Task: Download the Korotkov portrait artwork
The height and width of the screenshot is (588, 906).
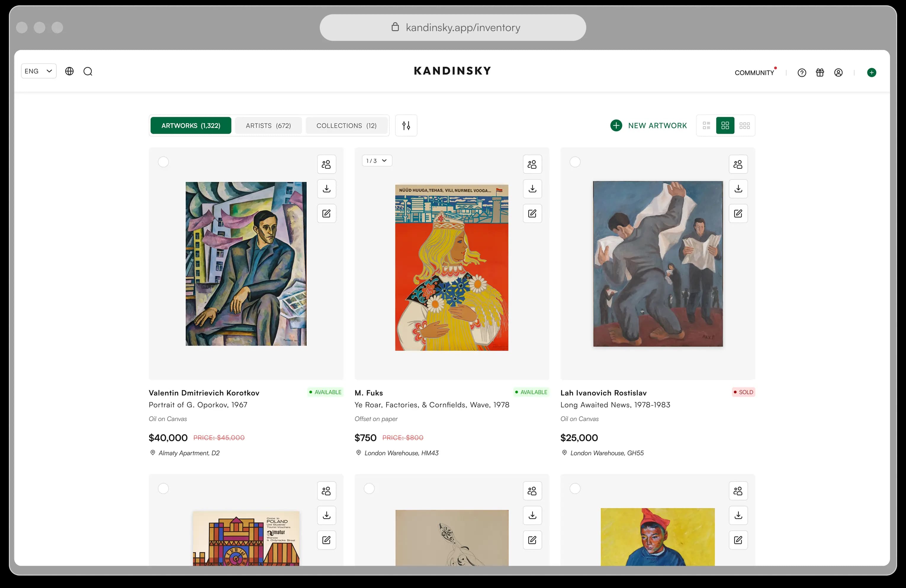Action: coord(327,189)
